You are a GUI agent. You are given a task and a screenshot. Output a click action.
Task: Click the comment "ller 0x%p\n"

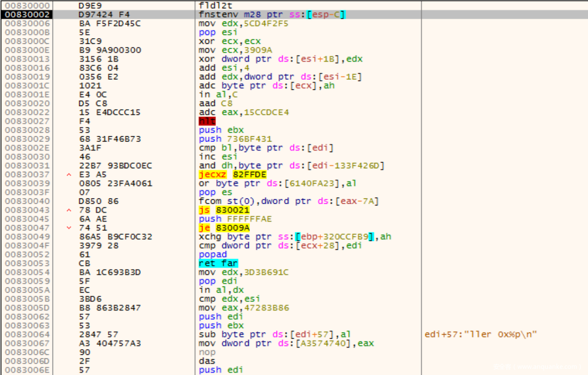click(481, 334)
